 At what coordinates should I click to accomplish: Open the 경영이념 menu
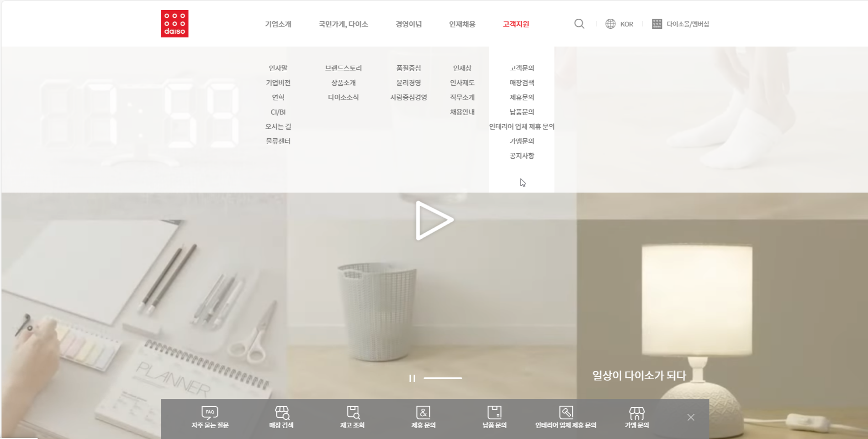pos(409,24)
